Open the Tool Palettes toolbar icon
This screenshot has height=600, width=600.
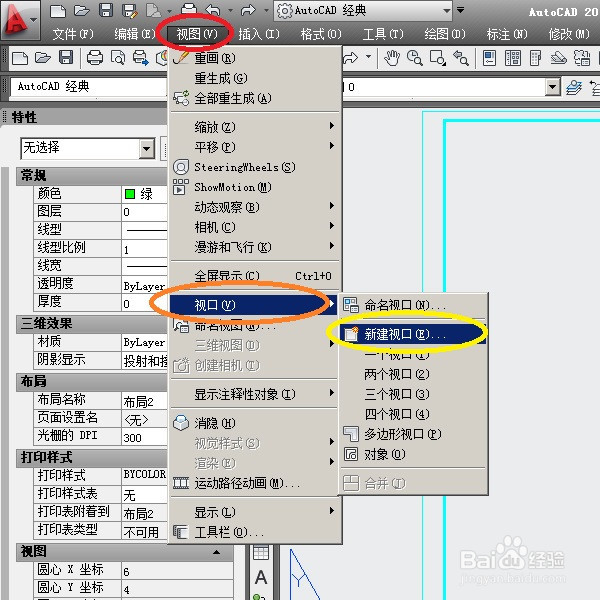pos(535,58)
